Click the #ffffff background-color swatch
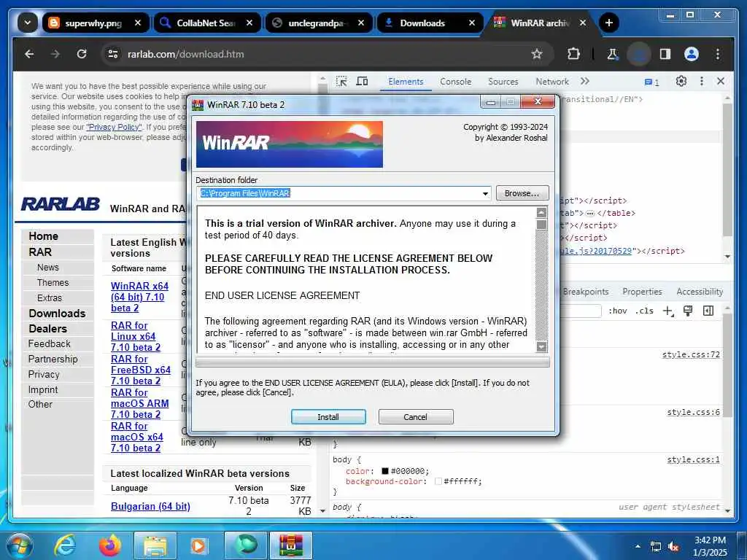The image size is (747, 560). click(x=438, y=481)
